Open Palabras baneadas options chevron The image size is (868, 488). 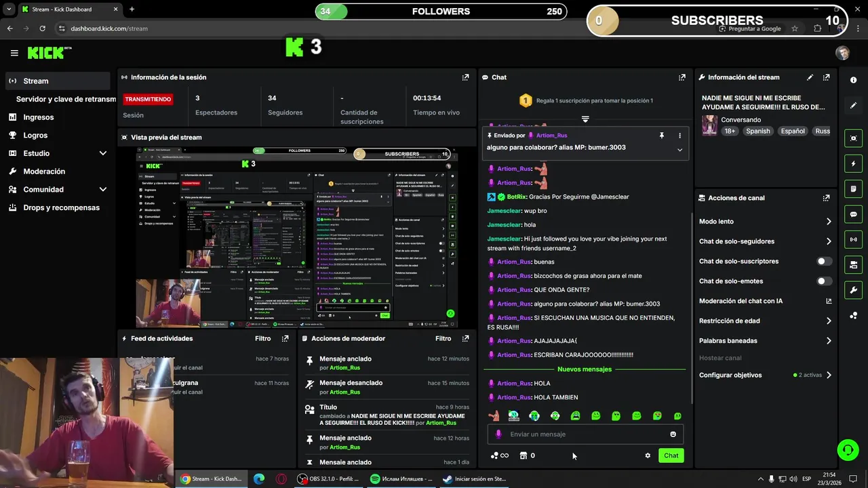pyautogui.click(x=828, y=341)
